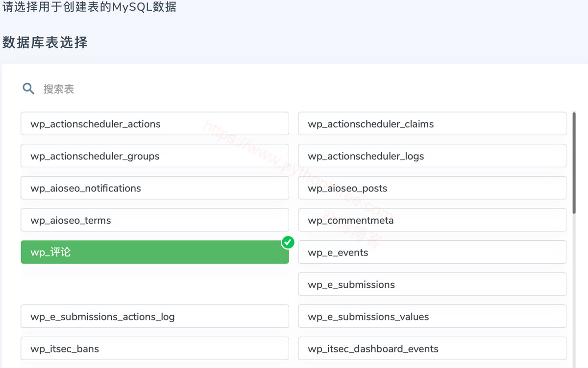Click the table list vertical scrollbar thumb
This screenshot has width=588, height=368.
click(x=574, y=162)
